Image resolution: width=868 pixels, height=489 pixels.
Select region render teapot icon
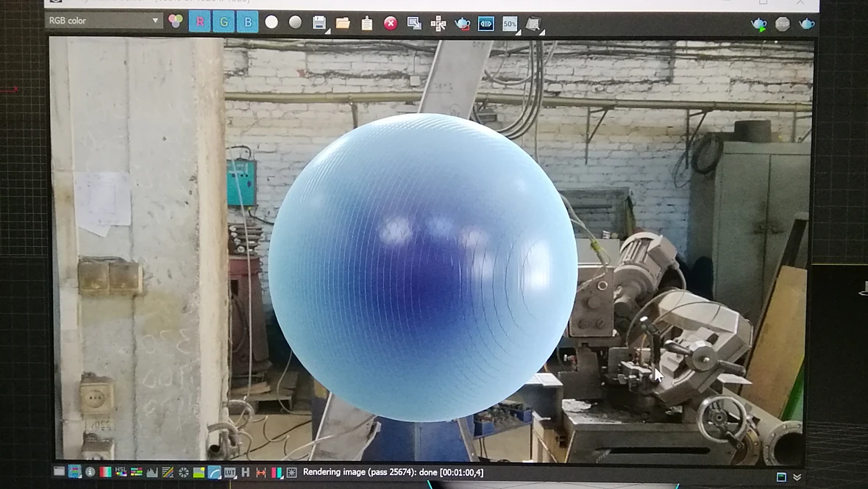point(462,24)
